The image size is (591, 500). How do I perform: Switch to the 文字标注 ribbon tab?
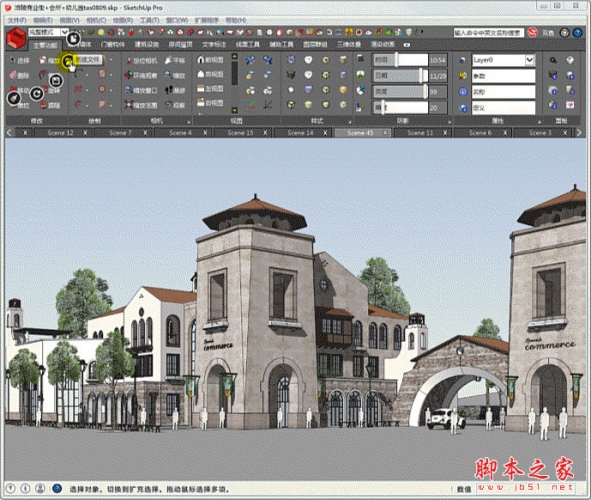pos(214,45)
